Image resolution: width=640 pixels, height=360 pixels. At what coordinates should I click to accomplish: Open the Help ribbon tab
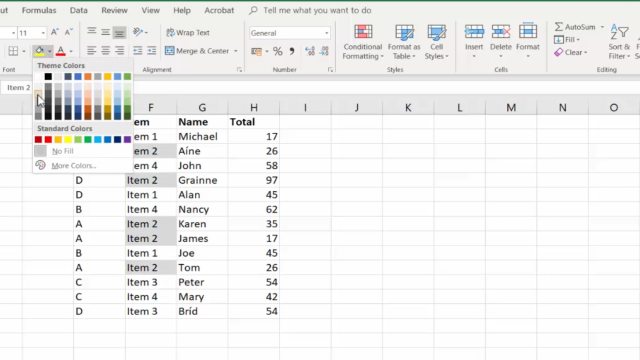(182, 10)
